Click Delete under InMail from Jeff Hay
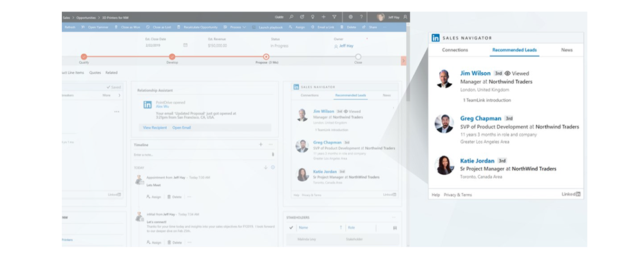Image resolution: width=644 pixels, height=258 pixels. (x=174, y=243)
